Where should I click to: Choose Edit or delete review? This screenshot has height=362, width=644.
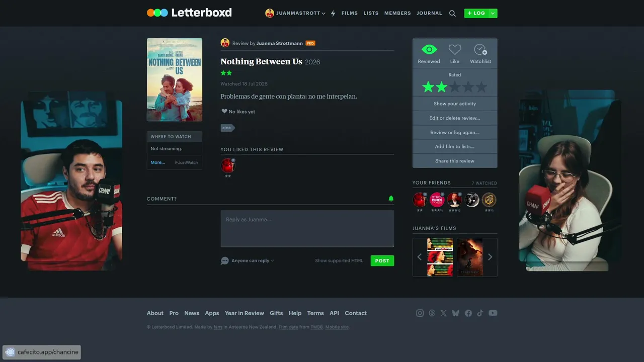click(x=455, y=118)
